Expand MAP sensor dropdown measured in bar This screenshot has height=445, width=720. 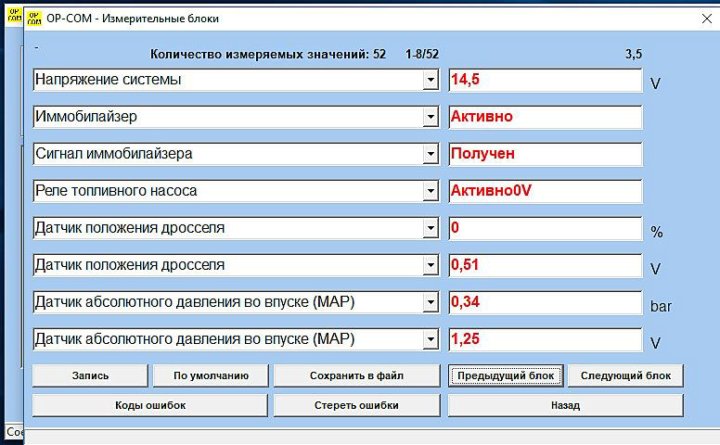[430, 303]
